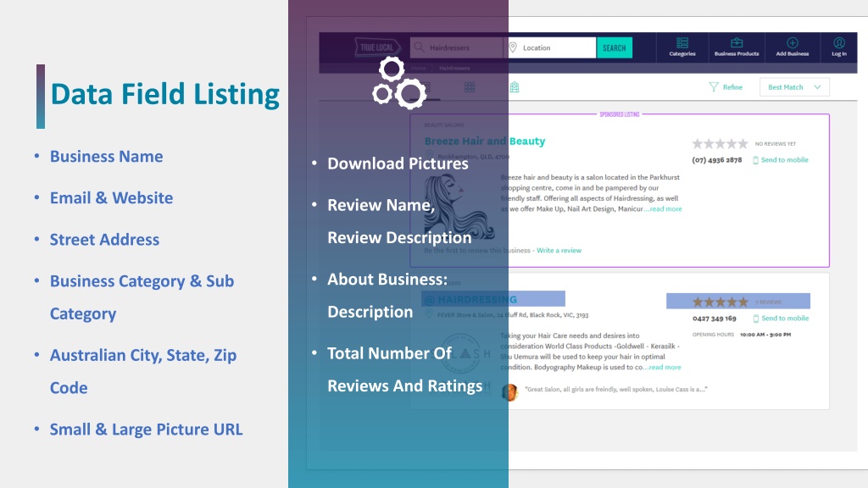This screenshot has height=488, width=868.
Task: Click the opening hours 10:00 AM - 5:00 PM
Action: 765,334
